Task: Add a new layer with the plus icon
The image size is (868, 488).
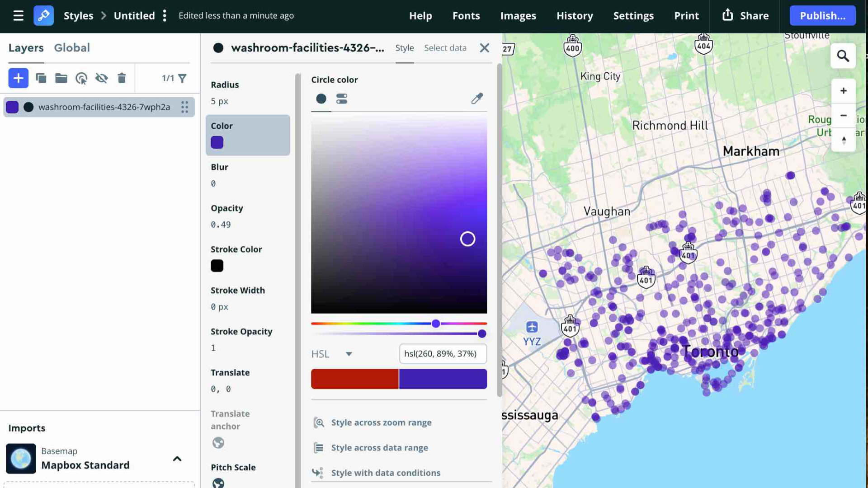Action: [18, 78]
